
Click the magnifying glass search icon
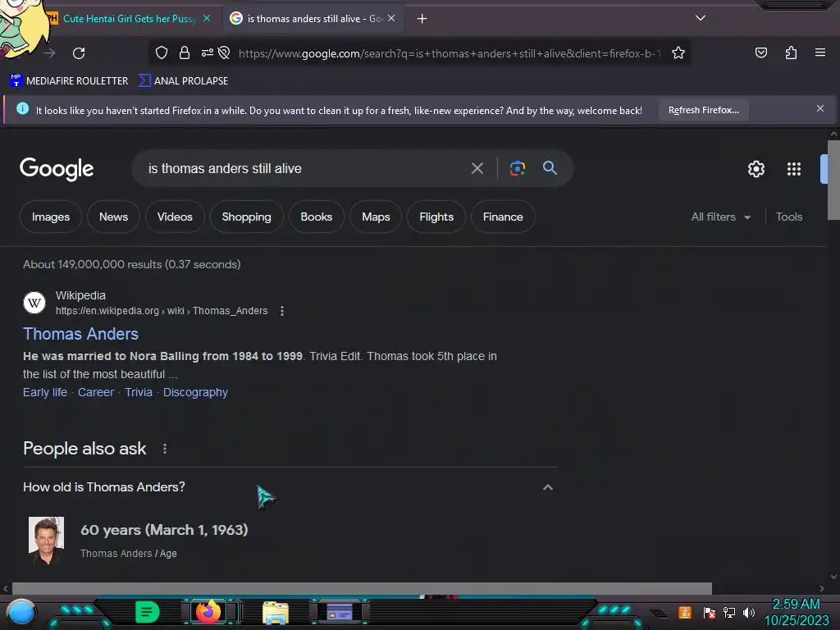(x=550, y=167)
